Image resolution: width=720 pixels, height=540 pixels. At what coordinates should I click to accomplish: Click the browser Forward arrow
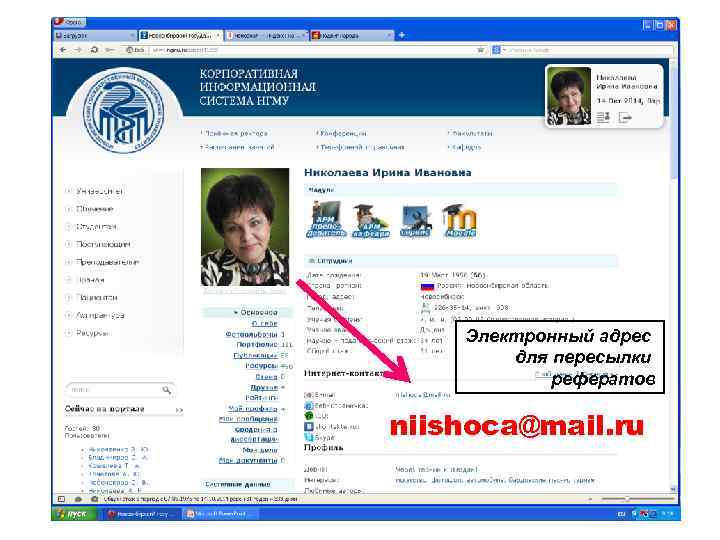[x=78, y=50]
